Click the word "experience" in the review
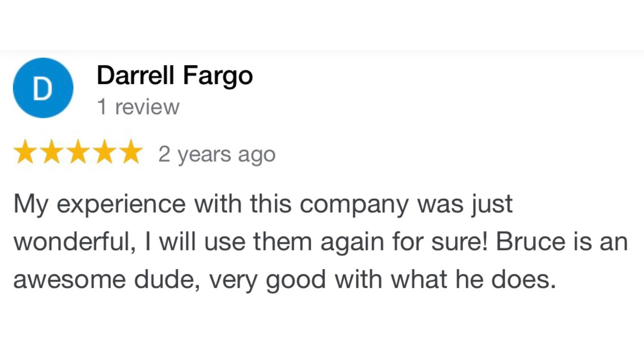The width and height of the screenshot is (644, 362). click(x=121, y=205)
